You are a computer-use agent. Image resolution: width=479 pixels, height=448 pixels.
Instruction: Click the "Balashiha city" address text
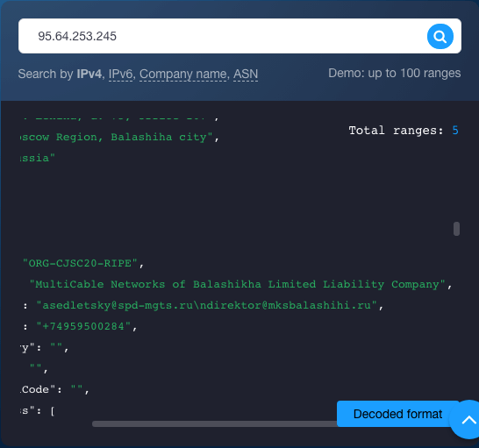pyautogui.click(x=161, y=137)
